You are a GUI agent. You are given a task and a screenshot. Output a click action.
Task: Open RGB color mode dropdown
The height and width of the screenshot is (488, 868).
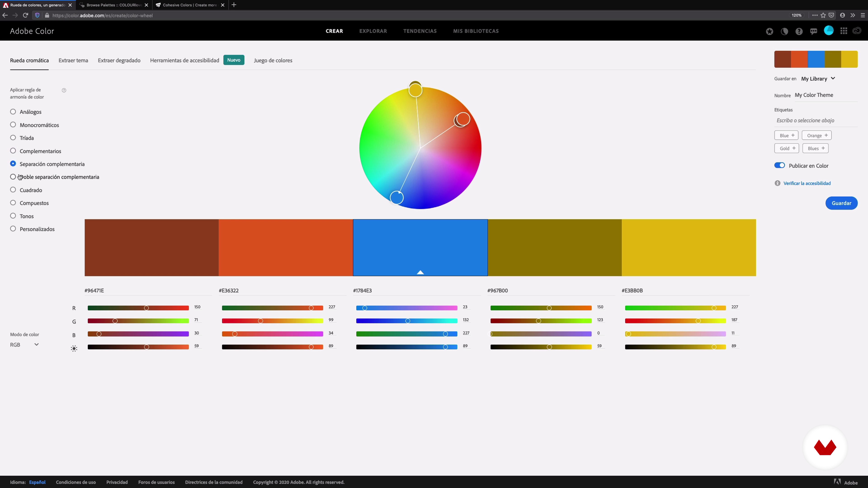[x=25, y=345]
